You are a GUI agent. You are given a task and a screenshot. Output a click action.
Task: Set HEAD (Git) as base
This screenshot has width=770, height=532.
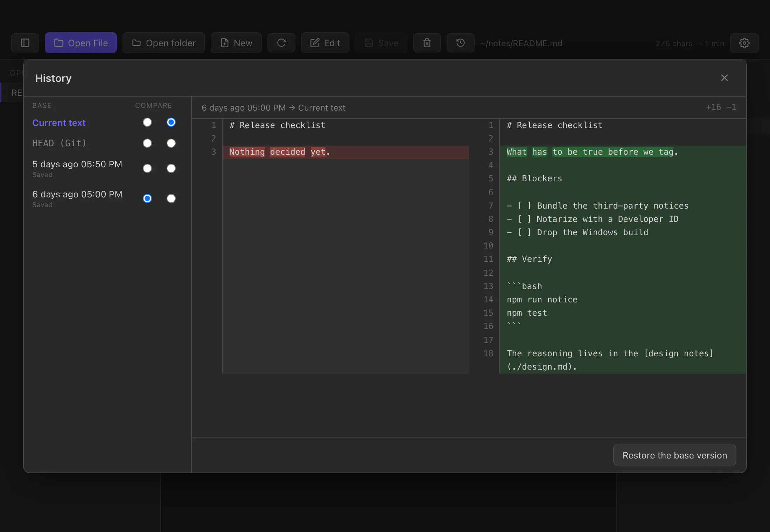147,143
